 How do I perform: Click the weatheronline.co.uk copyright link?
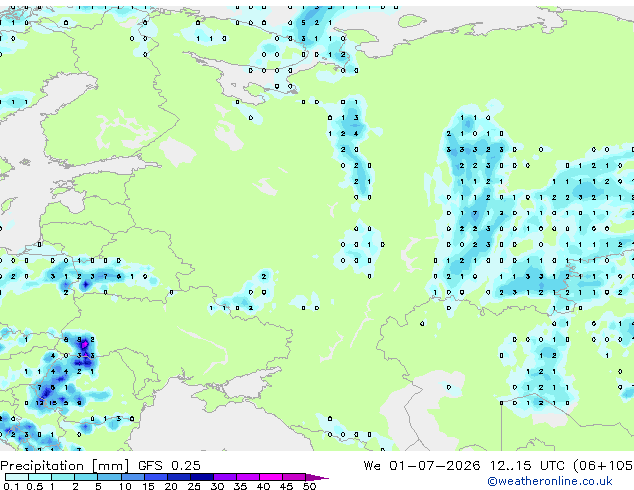click(x=550, y=481)
